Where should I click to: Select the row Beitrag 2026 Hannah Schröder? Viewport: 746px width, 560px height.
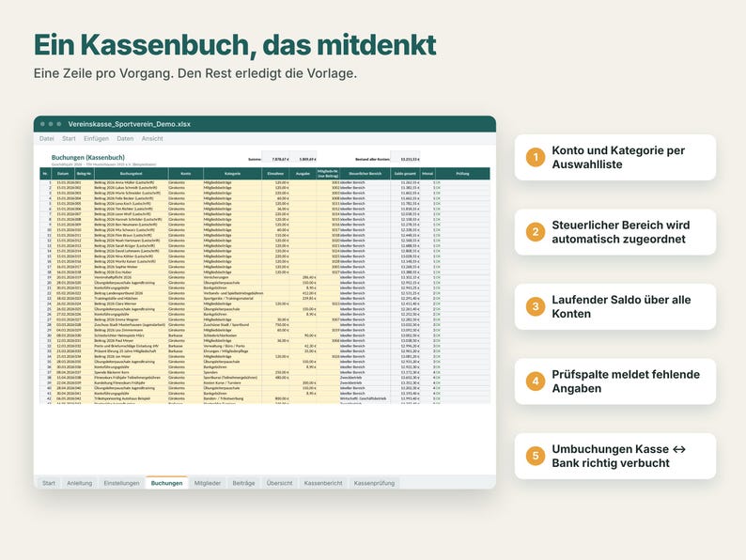click(265, 219)
